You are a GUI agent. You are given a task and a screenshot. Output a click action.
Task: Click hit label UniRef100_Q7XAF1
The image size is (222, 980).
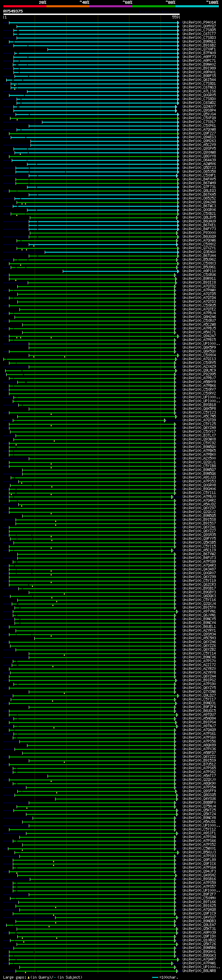(x=199, y=49)
